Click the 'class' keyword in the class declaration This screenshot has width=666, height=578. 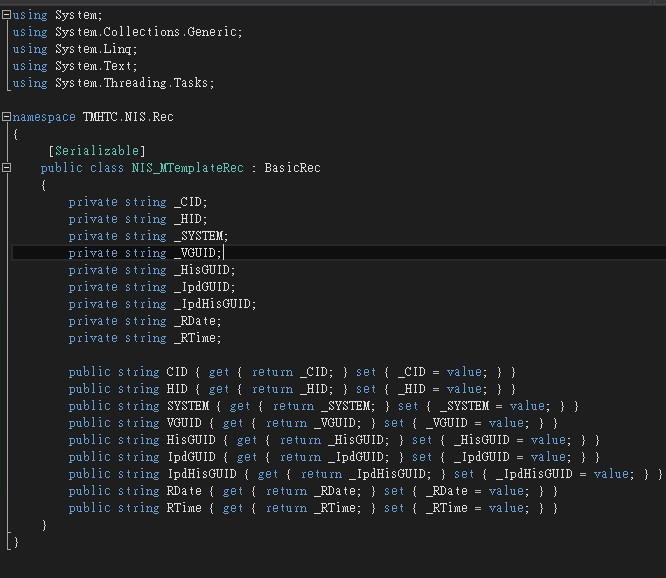(x=107, y=168)
